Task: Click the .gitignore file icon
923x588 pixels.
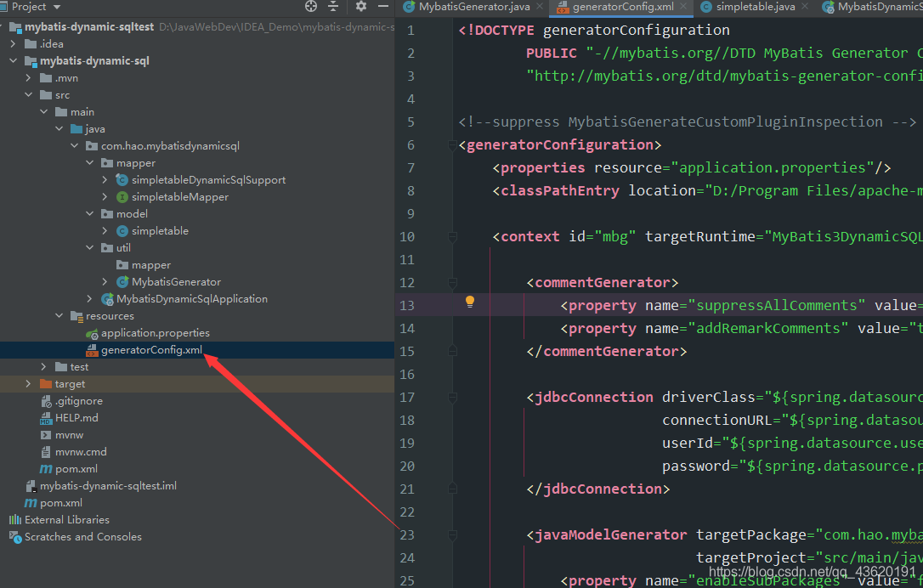Action: [x=46, y=401]
